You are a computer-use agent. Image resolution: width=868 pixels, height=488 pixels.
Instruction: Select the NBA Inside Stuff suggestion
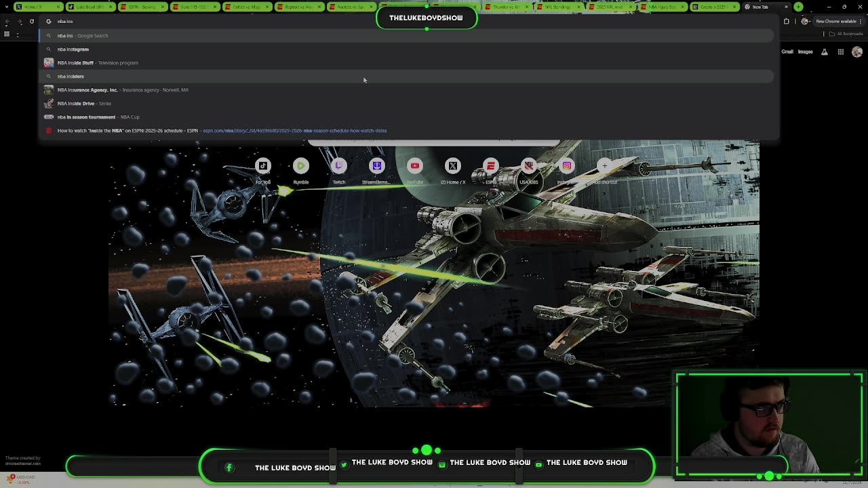point(407,62)
